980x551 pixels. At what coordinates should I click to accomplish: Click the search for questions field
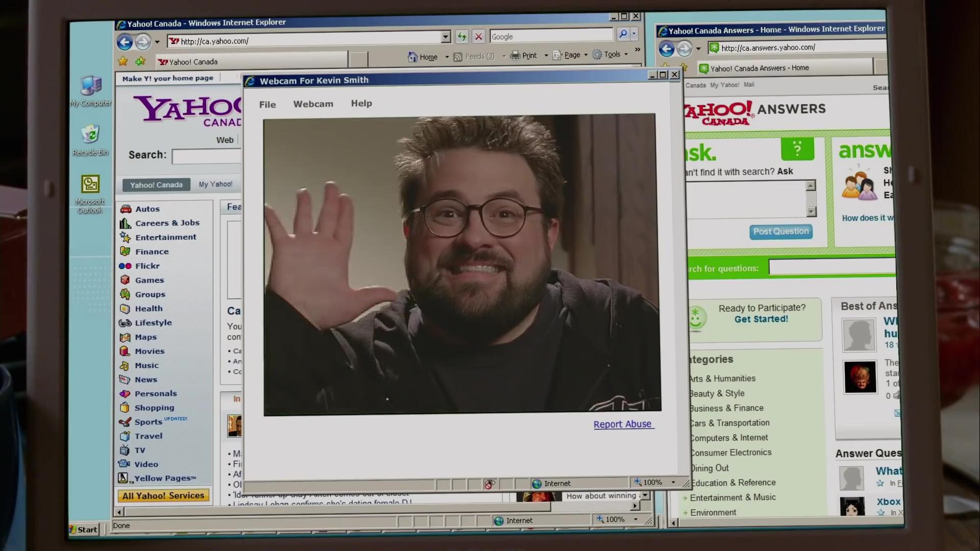(832, 267)
